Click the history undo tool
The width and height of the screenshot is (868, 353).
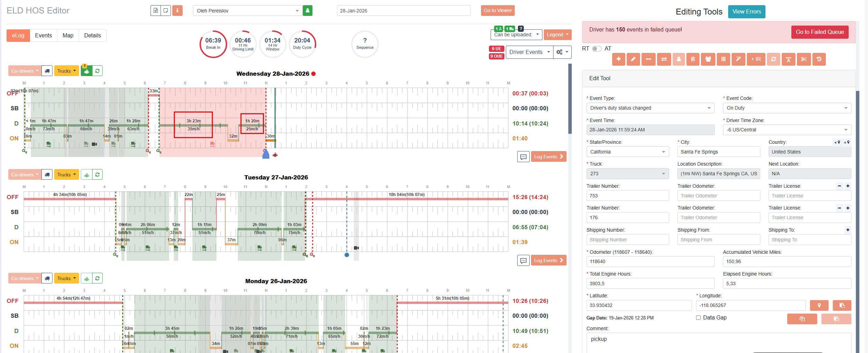(819, 59)
